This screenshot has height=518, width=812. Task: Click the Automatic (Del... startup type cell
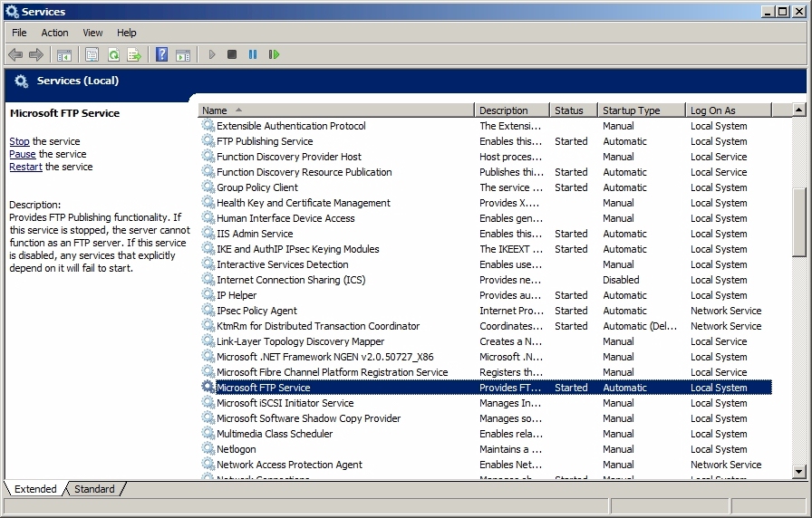point(640,326)
